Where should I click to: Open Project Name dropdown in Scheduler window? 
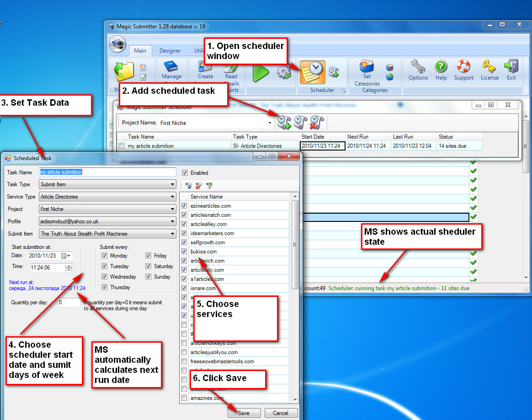[x=270, y=123]
